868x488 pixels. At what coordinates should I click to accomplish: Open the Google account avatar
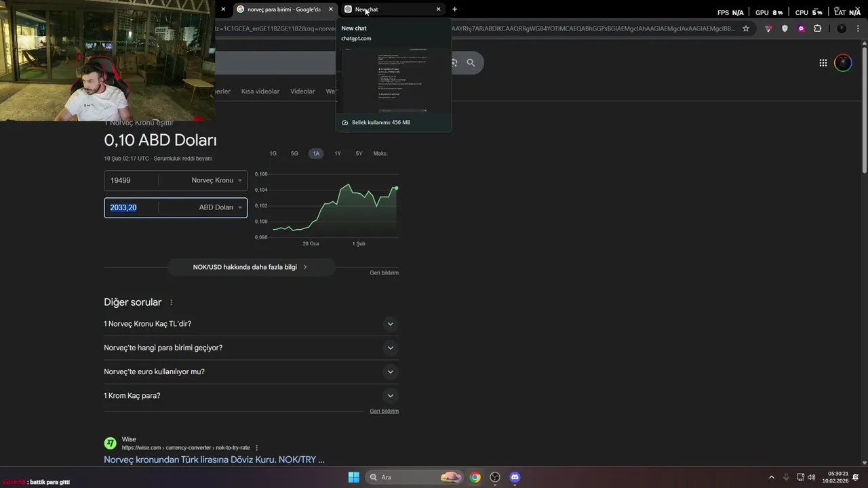843,63
